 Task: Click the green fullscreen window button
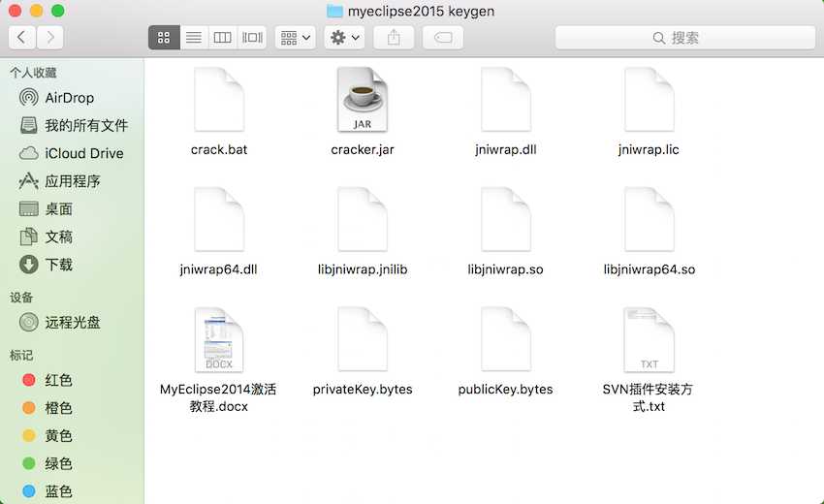pos(58,11)
